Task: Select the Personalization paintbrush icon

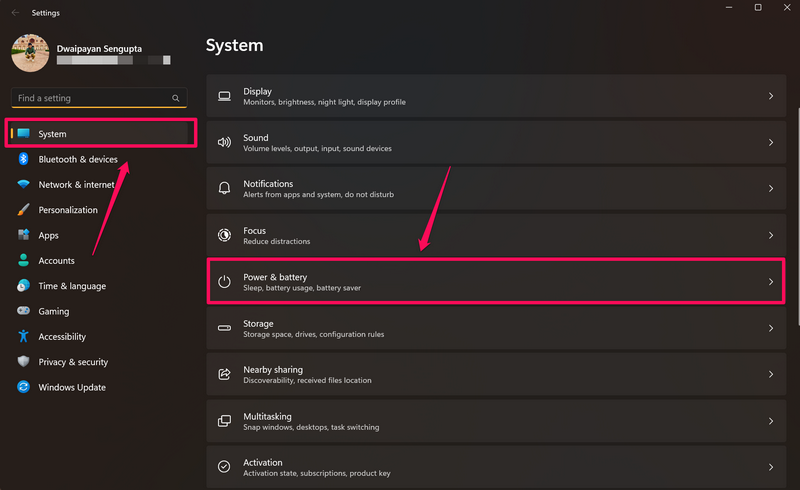Action: click(x=22, y=210)
